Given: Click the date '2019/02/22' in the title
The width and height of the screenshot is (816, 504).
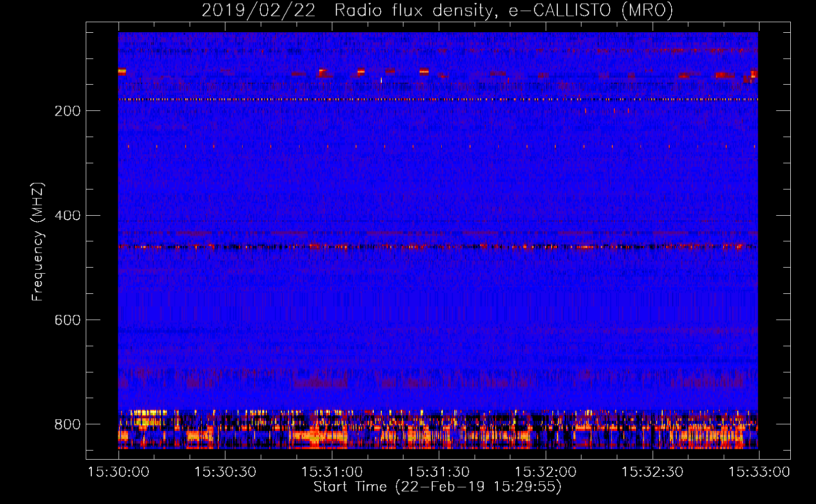Looking at the screenshot, I should pos(259,10).
